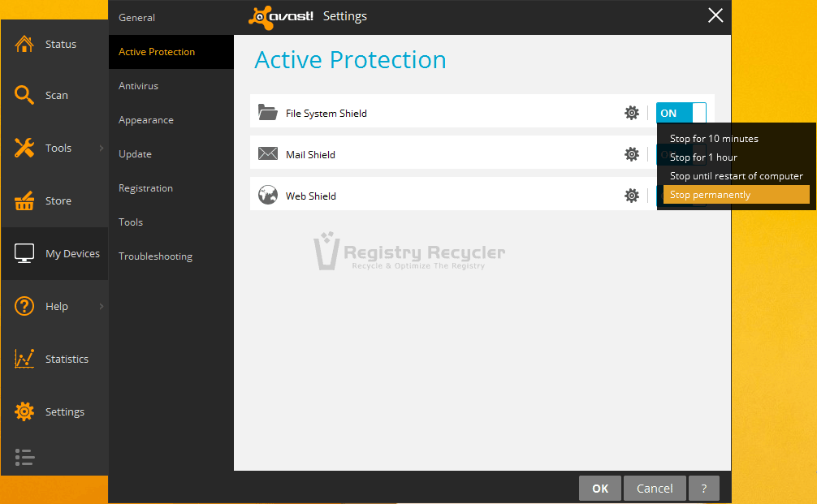Choose Stop until restart of computer
This screenshot has height=504, width=817.
737,176
